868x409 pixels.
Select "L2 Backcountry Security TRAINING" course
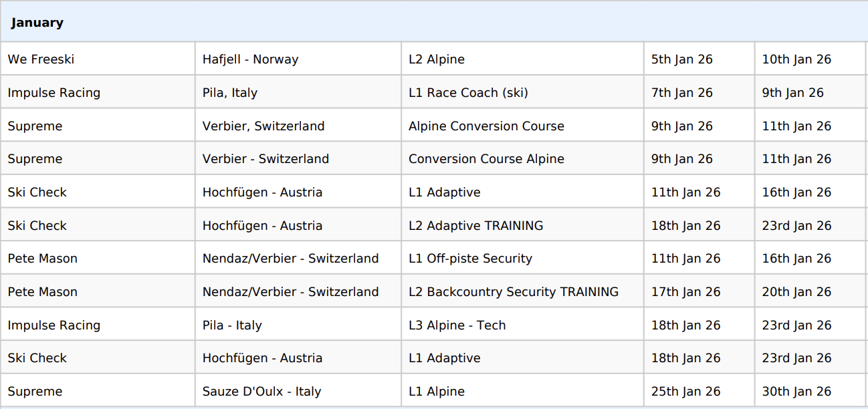(x=513, y=292)
